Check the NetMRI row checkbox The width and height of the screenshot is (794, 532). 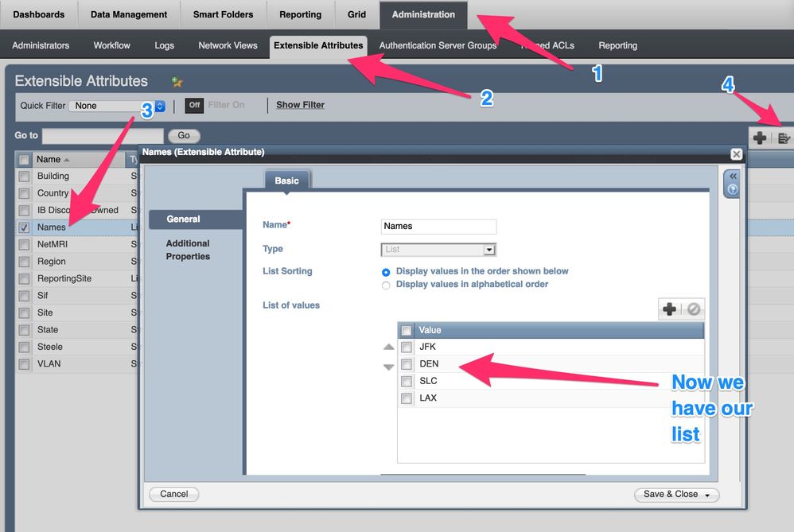[x=24, y=244]
